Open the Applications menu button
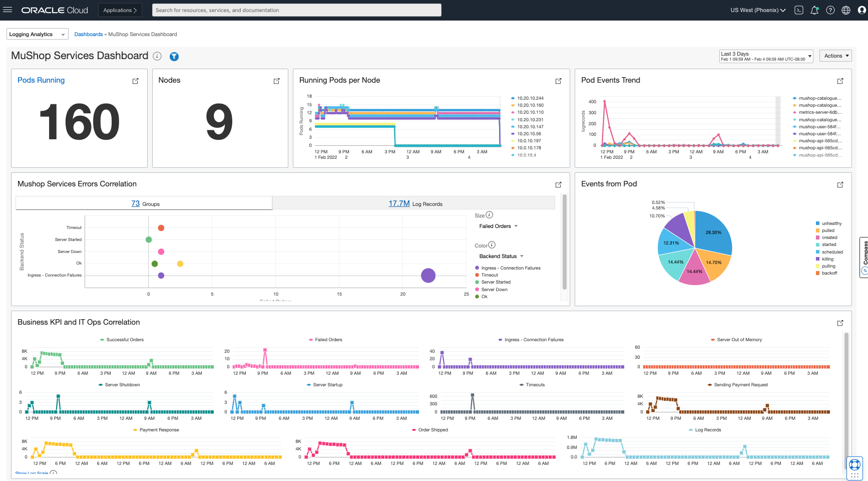 click(120, 10)
